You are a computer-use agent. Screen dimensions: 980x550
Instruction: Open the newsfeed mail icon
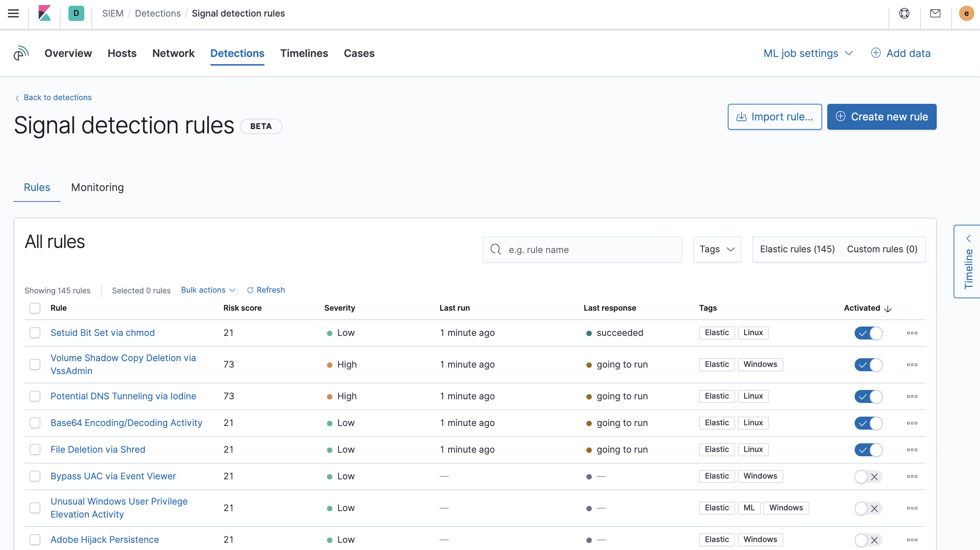point(935,13)
